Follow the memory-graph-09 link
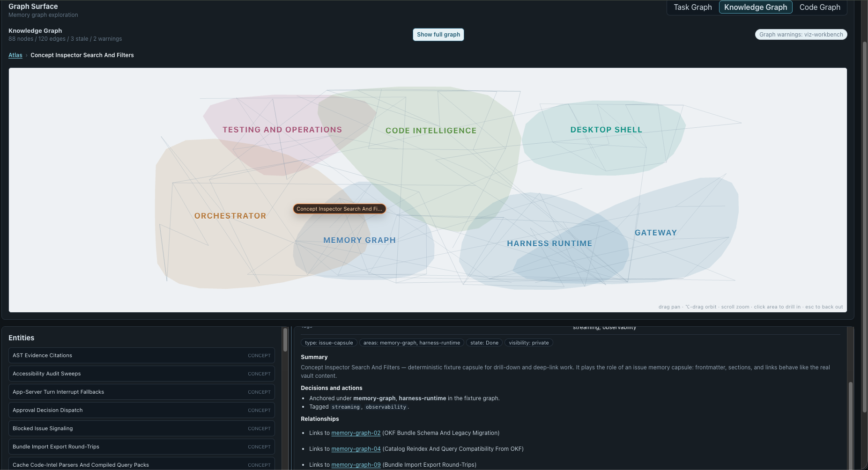 [x=356, y=465]
